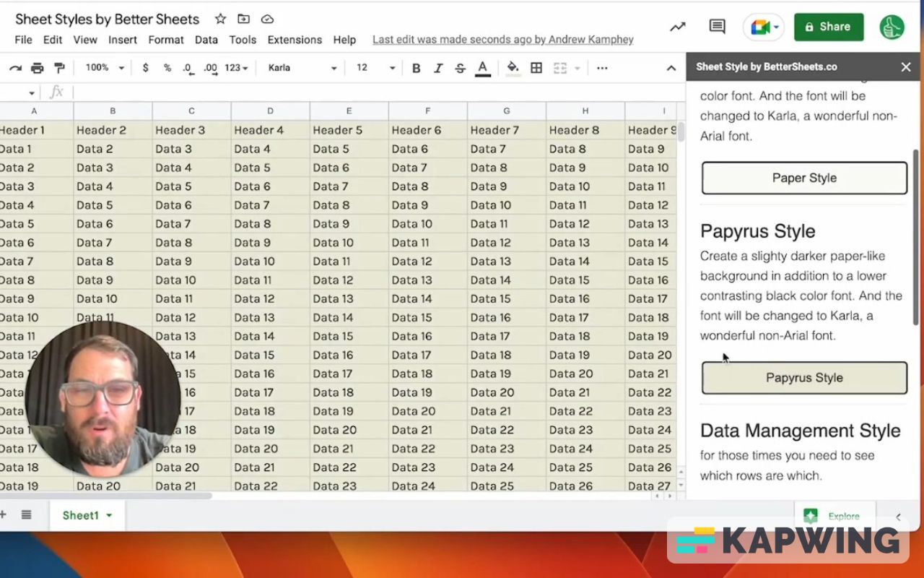The width and height of the screenshot is (924, 578).
Task: Open the fill color bucket
Action: tap(513, 68)
